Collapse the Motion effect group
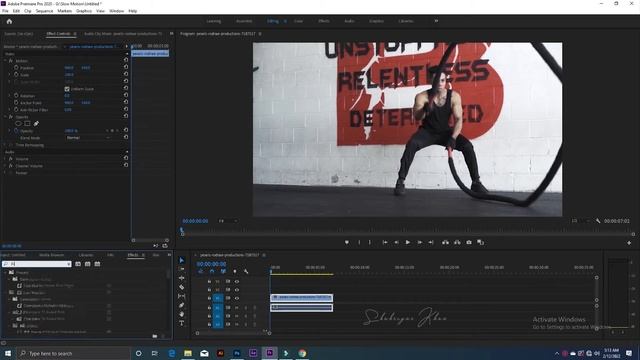 (x=5, y=60)
